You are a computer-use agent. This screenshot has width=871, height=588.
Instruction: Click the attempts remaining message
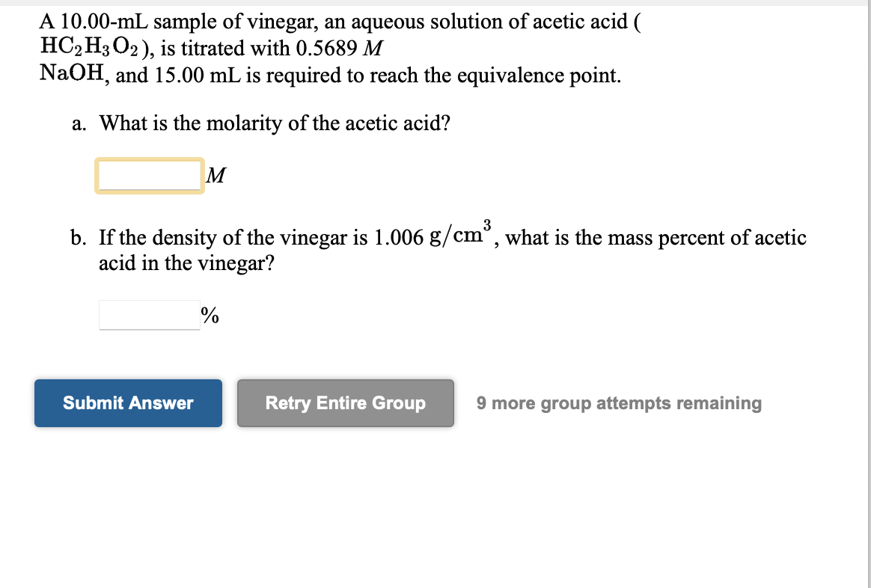(x=619, y=402)
